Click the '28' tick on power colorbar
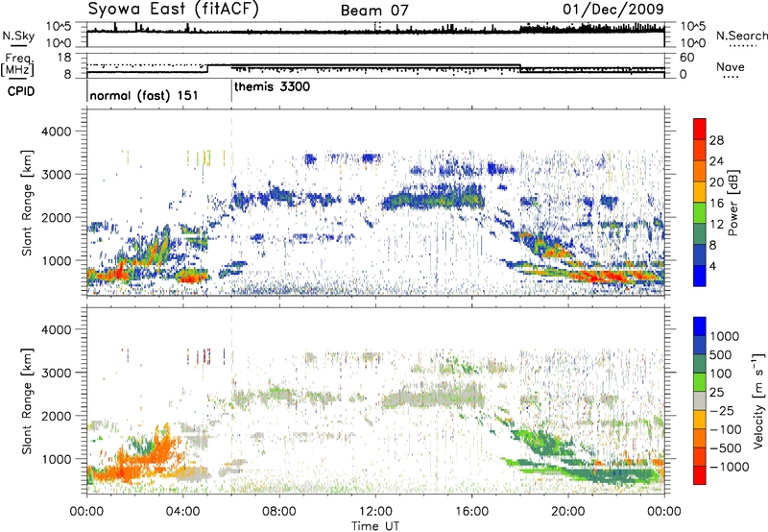This screenshot has height=532, width=768. click(716, 140)
